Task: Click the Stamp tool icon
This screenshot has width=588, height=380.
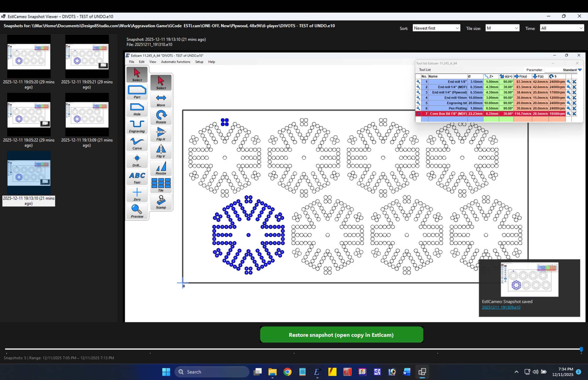Action: (161, 202)
